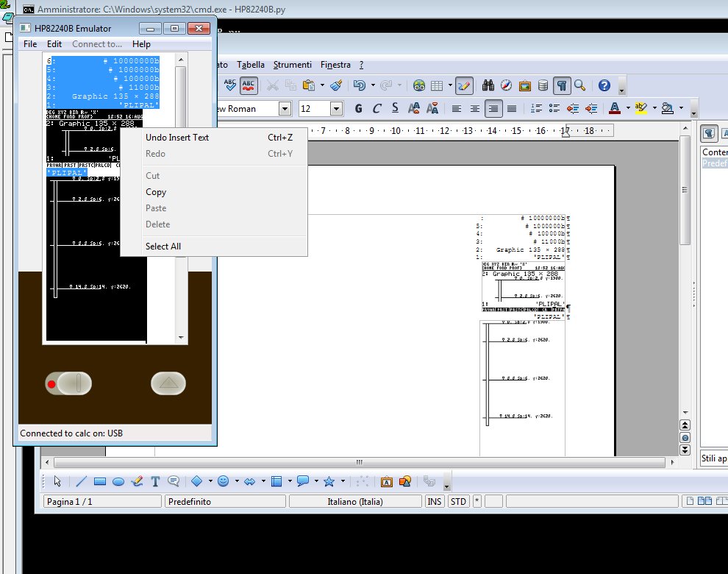This screenshot has width=728, height=574.
Task: Open the table size dropdown arrow
Action: (450, 85)
